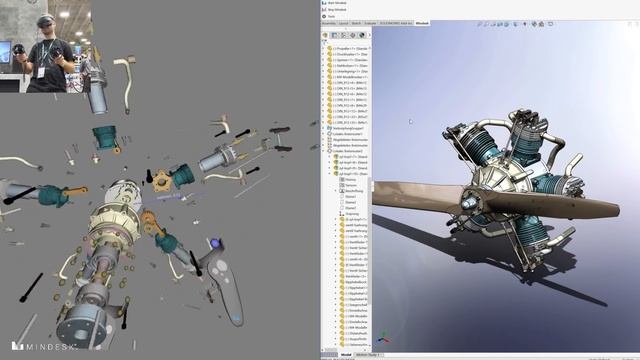Collapse the expanded zyl-kopf<15> node
The height and width of the screenshot is (360, 640).
(330, 174)
